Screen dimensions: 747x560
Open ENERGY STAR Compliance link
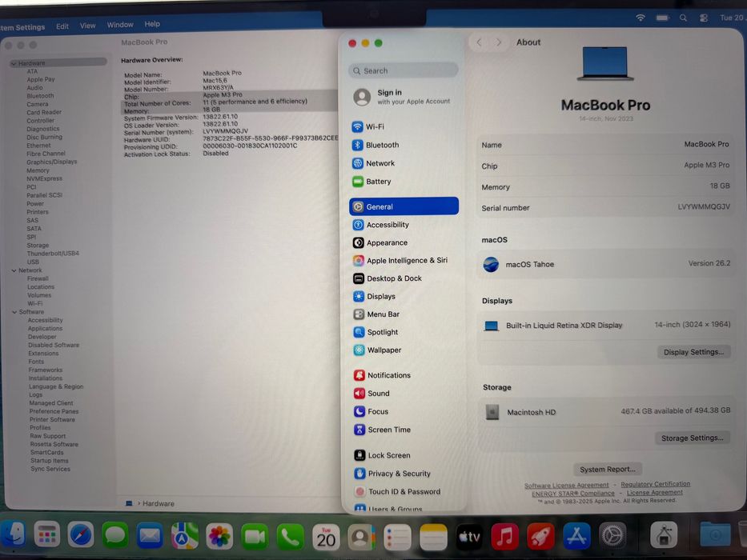[573, 494]
